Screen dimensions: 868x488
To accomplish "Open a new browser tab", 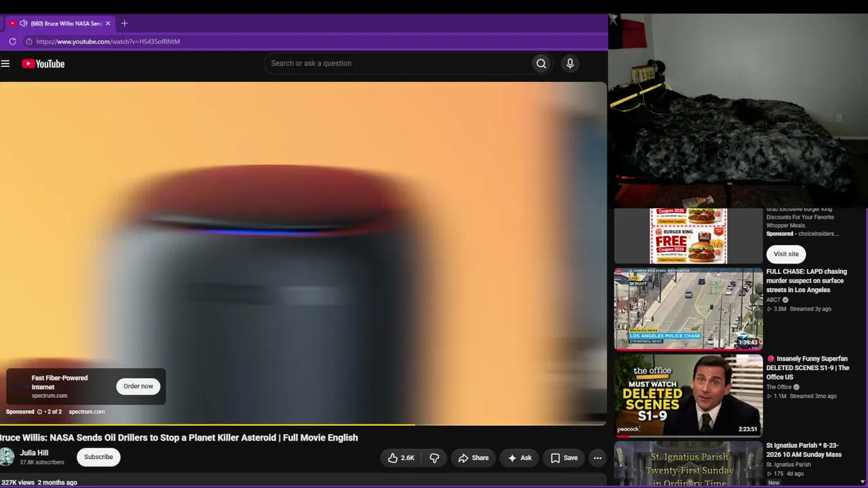I will [x=124, y=23].
